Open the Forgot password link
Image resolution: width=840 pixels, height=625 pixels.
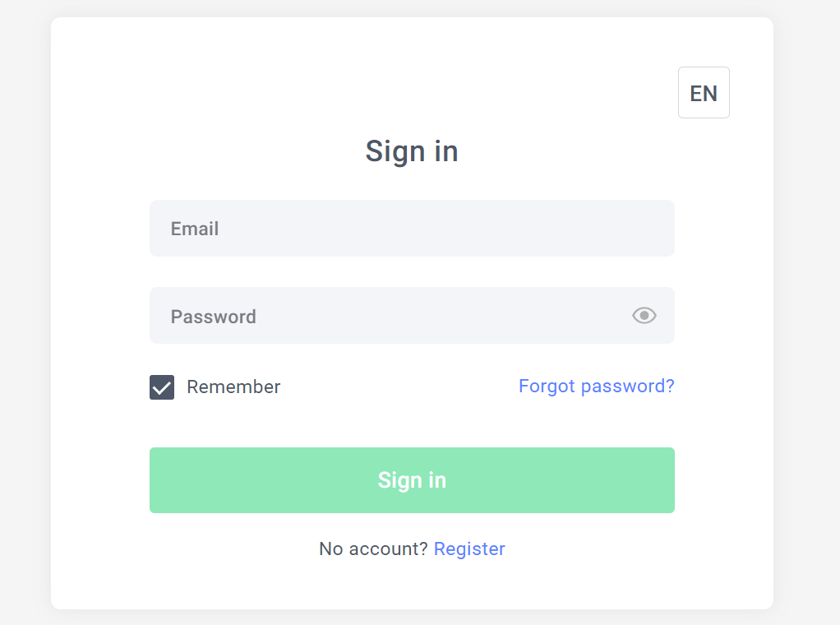click(596, 387)
